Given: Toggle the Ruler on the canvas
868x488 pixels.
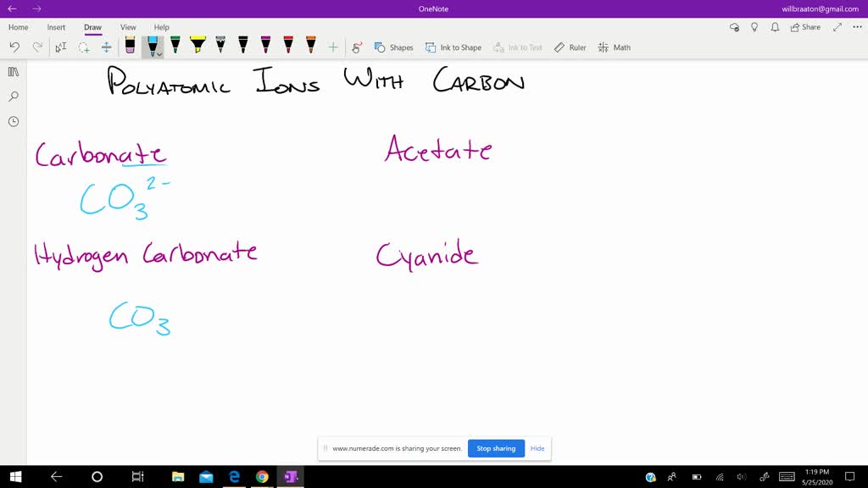Looking at the screenshot, I should coord(570,47).
